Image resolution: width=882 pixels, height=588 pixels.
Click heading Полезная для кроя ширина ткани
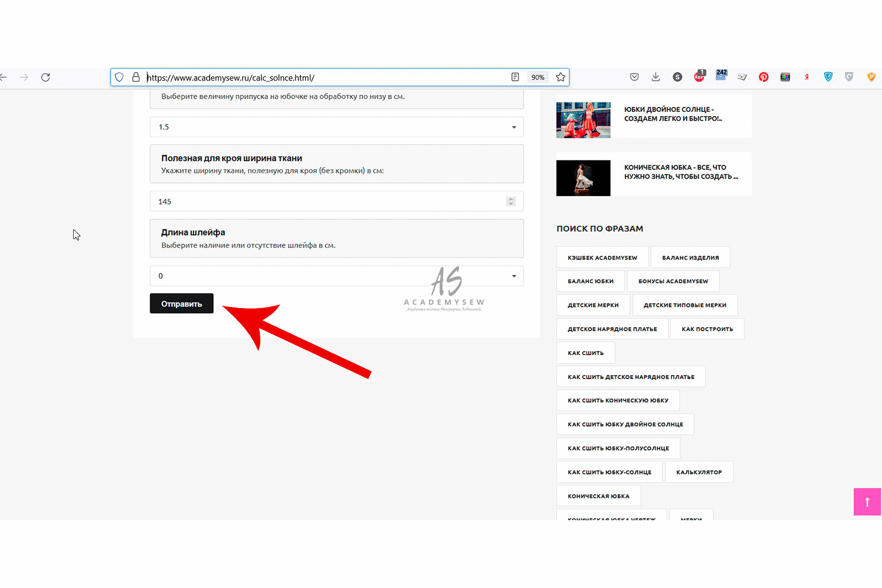tap(232, 158)
